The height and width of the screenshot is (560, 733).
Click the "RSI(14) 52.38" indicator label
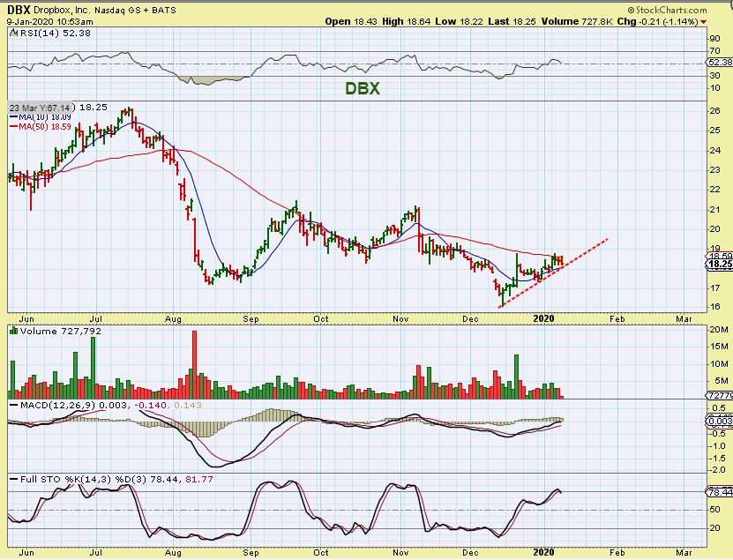55,34
